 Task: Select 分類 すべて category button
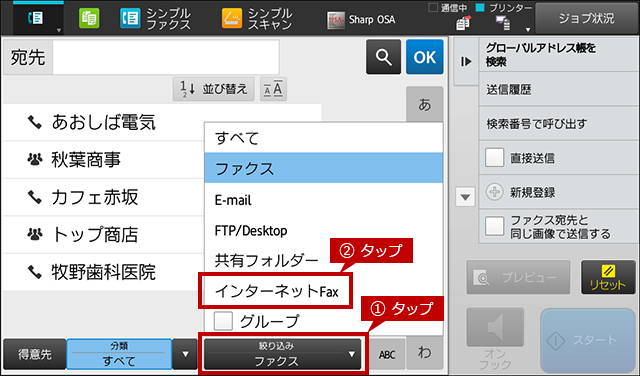(x=119, y=354)
